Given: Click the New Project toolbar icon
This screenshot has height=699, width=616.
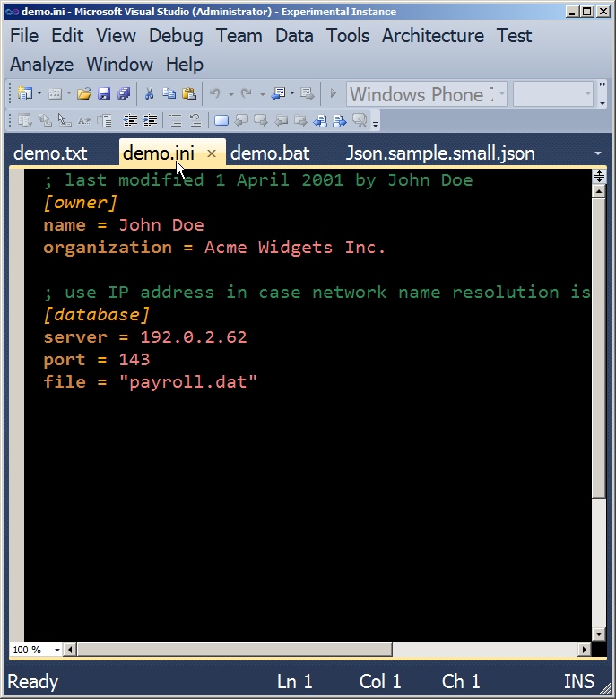Looking at the screenshot, I should pos(24,93).
